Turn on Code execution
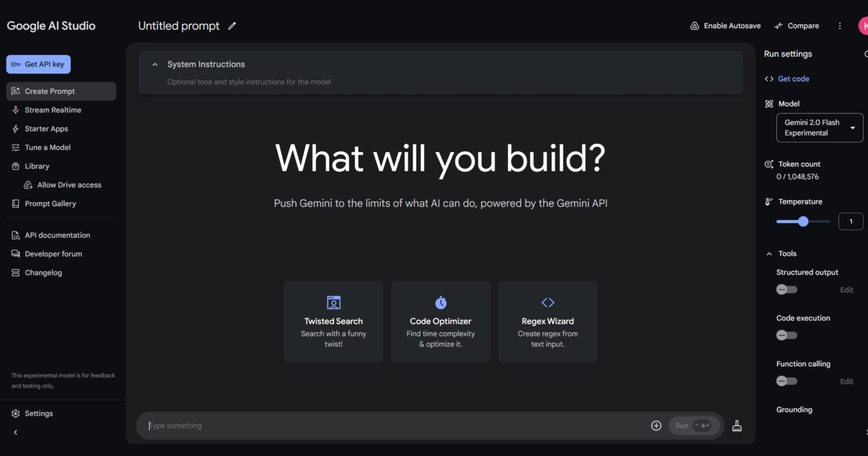The width and height of the screenshot is (868, 456). tap(786, 335)
